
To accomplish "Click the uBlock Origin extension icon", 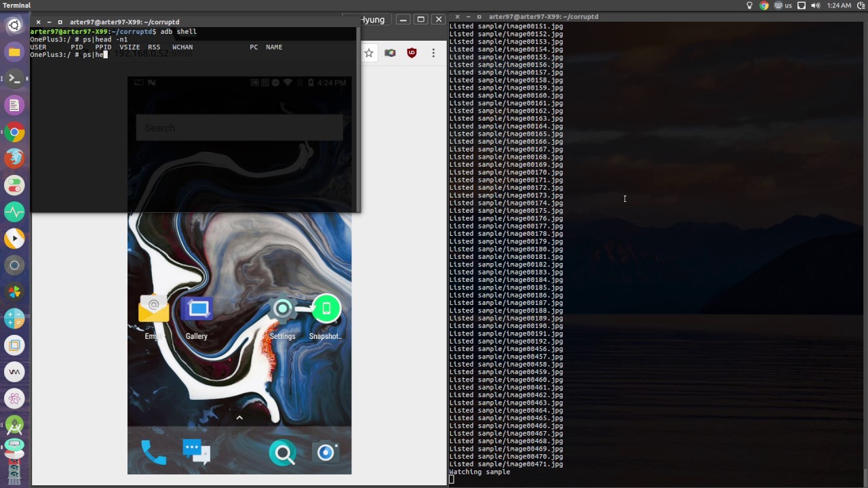I will point(412,53).
